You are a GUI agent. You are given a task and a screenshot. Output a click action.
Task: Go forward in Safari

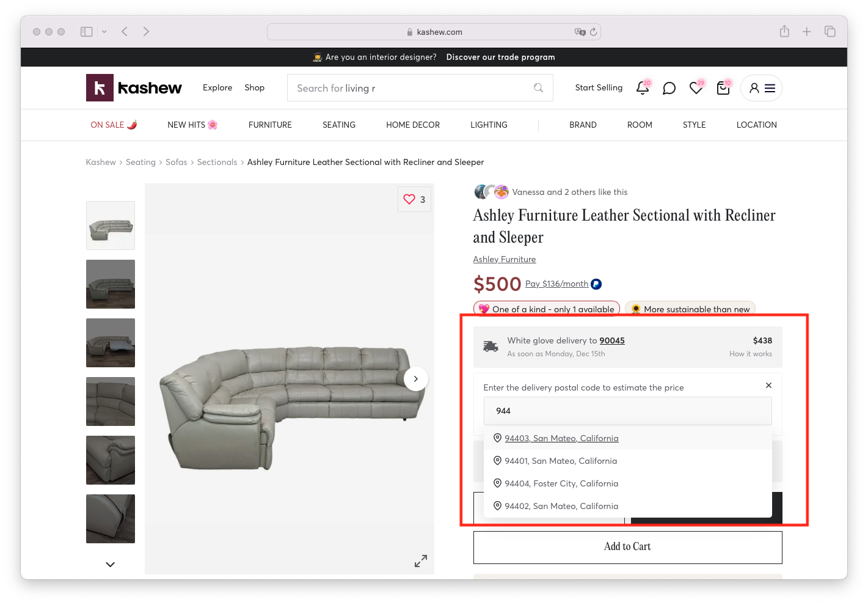pos(146,32)
